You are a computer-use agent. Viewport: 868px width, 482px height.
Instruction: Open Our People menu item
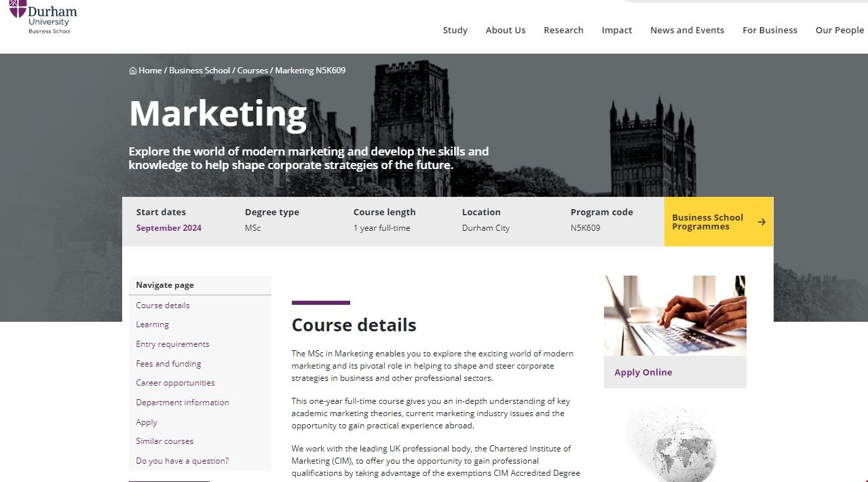click(839, 30)
